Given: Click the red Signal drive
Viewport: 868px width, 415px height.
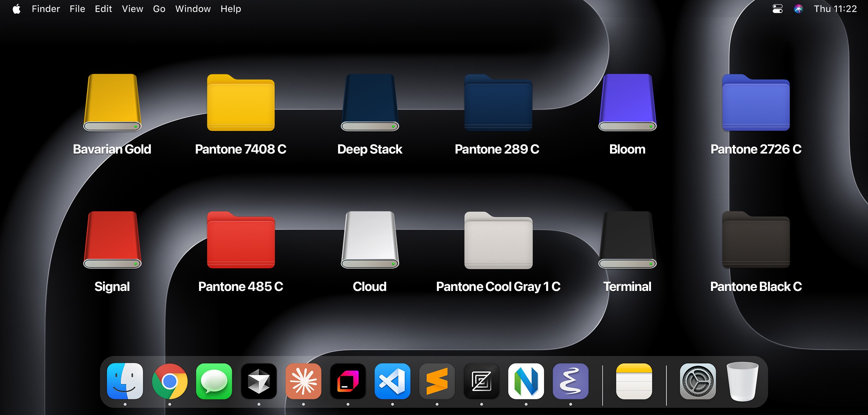Looking at the screenshot, I should (112, 240).
